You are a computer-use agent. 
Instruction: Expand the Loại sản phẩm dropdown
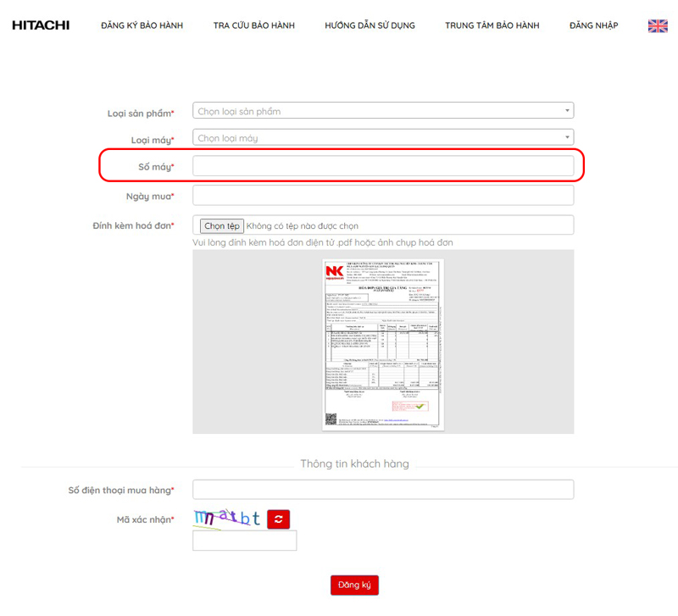383,111
